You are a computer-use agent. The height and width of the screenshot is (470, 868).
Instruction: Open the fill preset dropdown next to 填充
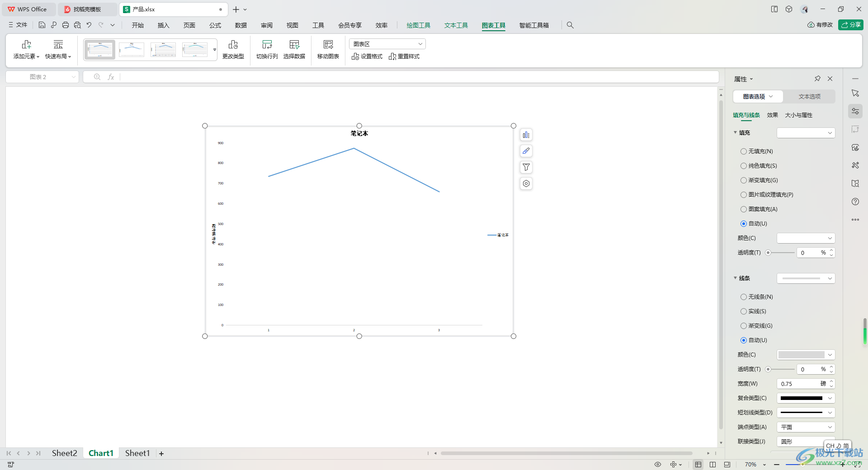(x=806, y=133)
